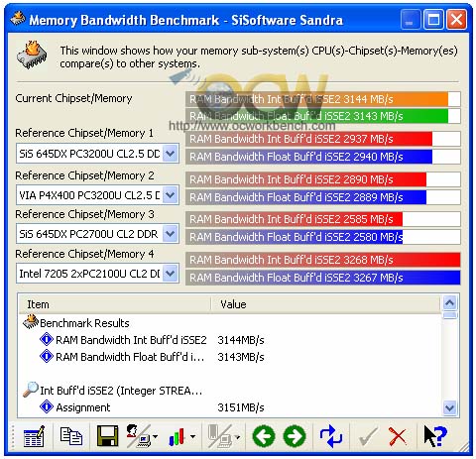This screenshot has width=476, height=459.
Task: Select the RAM Bandwidth Int Buff'd iSSE2 row
Action: click(x=230, y=340)
